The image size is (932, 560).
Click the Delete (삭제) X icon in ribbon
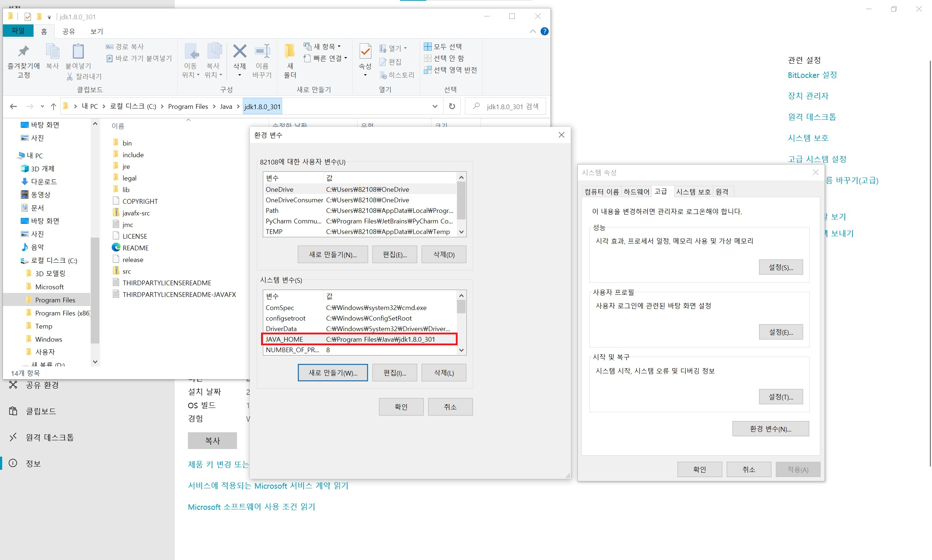(239, 52)
